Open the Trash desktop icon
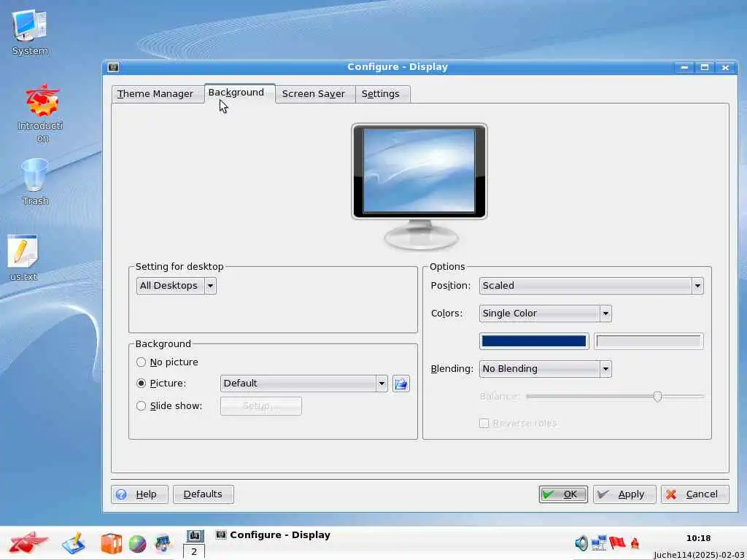 (35, 182)
